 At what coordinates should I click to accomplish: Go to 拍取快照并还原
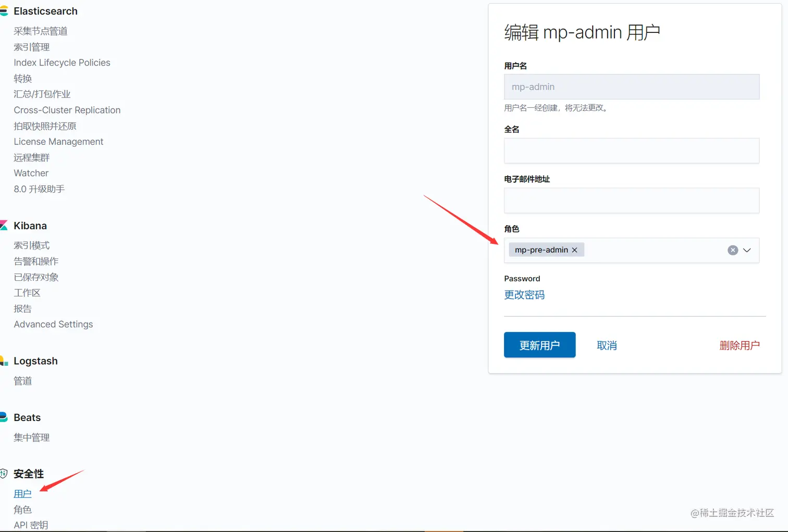click(x=45, y=126)
